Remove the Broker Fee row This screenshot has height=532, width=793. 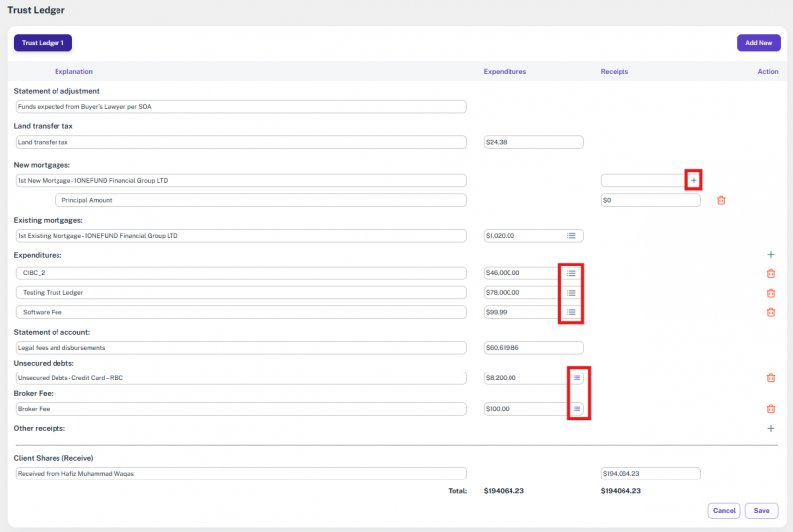[x=770, y=408]
